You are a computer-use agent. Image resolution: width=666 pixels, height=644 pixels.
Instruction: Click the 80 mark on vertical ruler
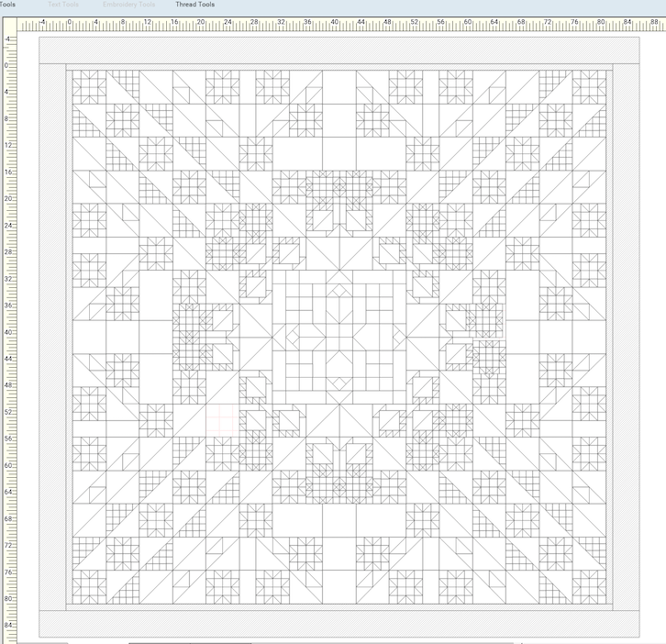[x=7, y=598]
